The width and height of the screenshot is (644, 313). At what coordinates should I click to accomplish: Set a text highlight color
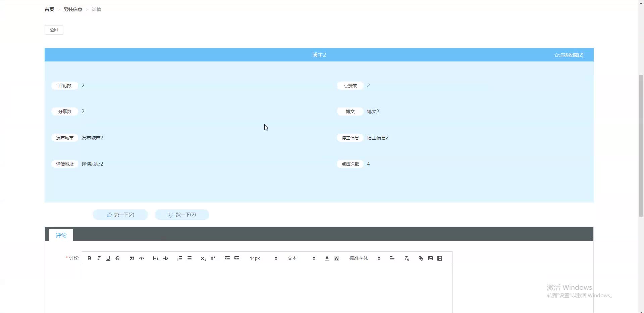pyautogui.click(x=336, y=258)
